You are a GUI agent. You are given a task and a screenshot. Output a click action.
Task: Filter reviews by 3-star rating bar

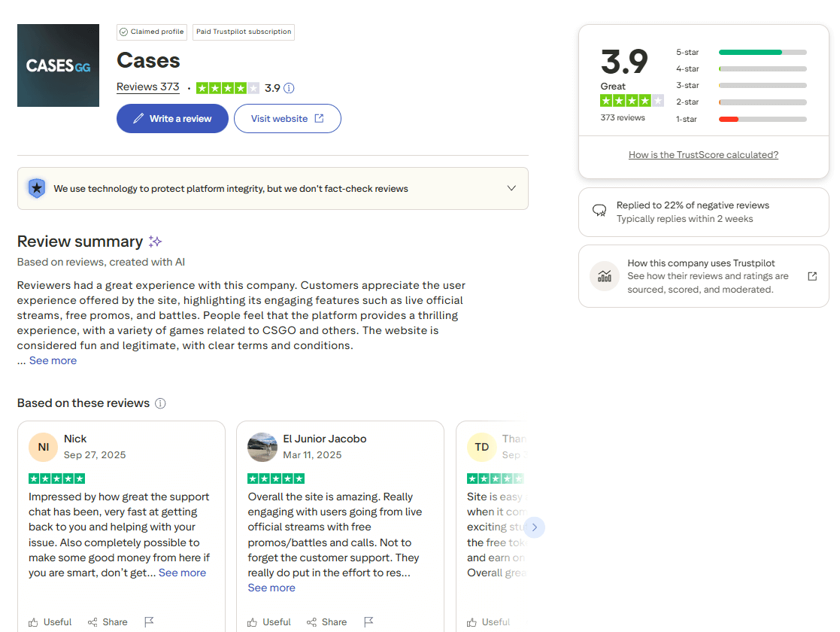[x=762, y=86]
